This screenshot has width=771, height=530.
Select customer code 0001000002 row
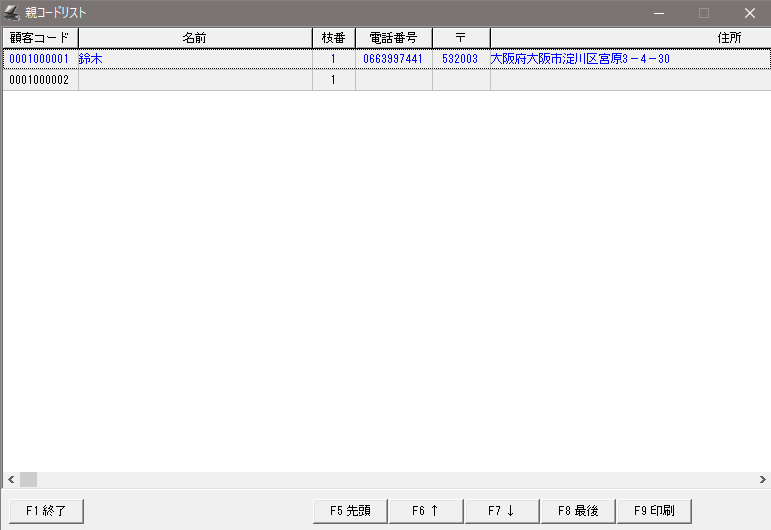point(39,80)
